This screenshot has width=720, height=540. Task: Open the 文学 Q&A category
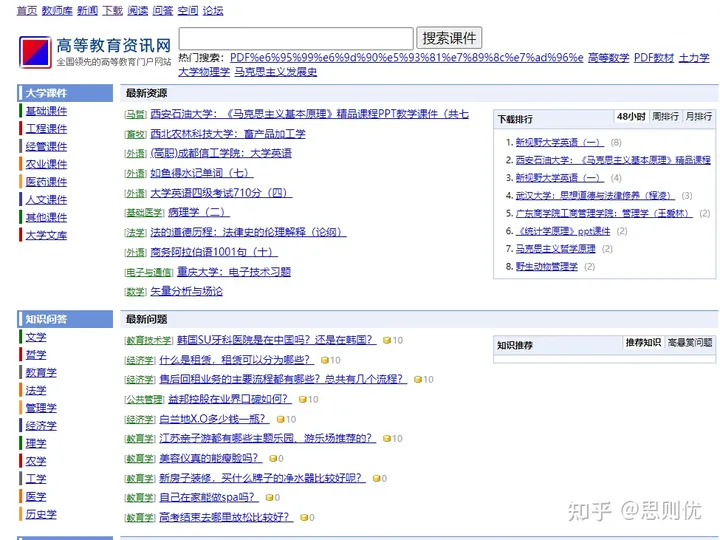point(36,337)
